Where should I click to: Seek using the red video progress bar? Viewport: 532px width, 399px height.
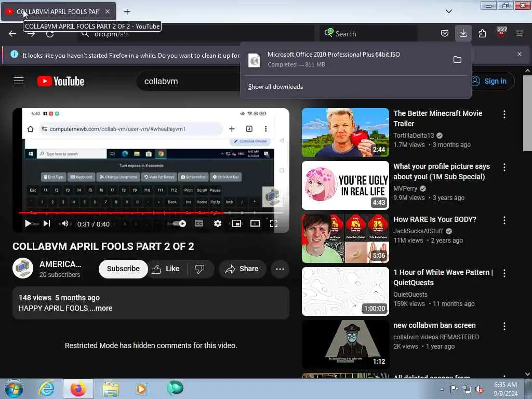click(x=151, y=212)
